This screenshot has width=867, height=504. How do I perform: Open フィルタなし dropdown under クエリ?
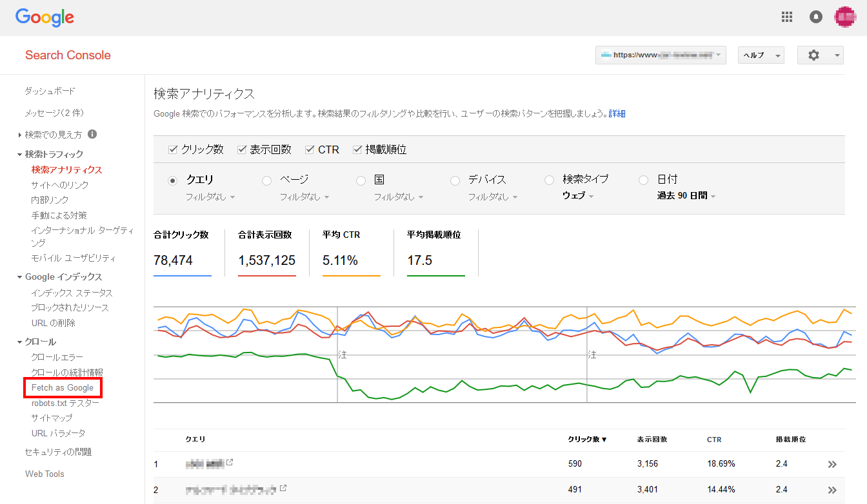click(210, 197)
